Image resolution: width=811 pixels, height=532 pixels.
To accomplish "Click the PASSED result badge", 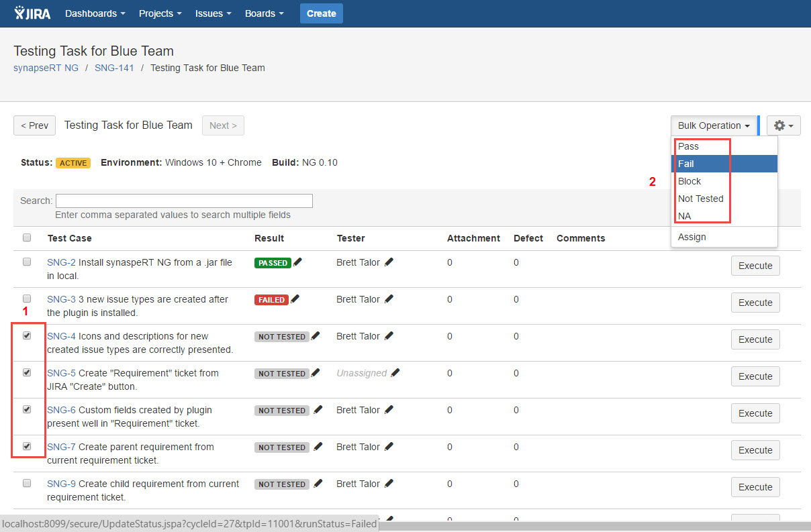I will 273,263.
